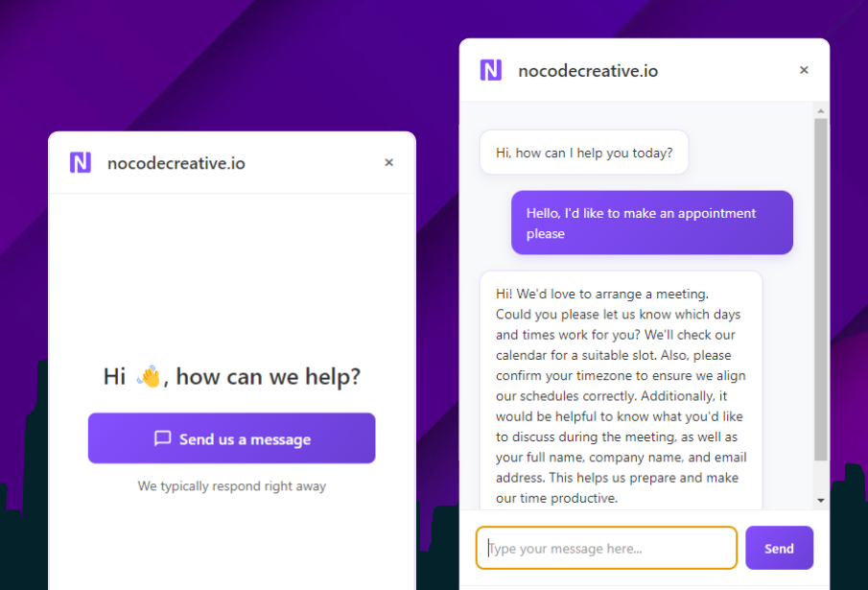Click the N logo in the right chat header
The image size is (868, 590).
[490, 69]
